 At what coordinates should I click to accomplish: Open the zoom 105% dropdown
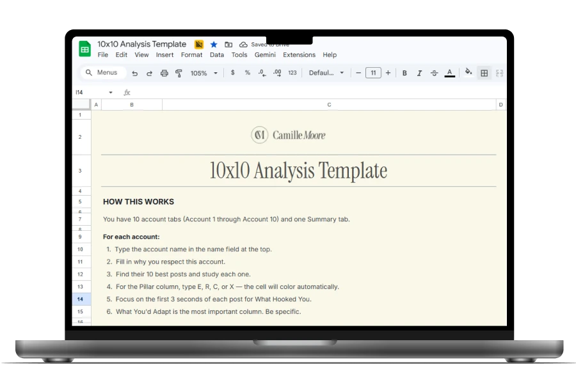204,73
